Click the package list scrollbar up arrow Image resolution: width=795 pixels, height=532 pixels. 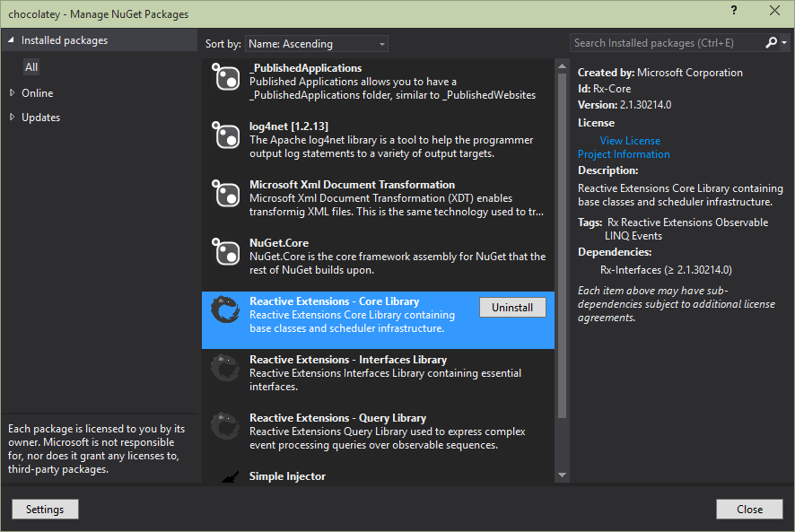click(x=562, y=65)
